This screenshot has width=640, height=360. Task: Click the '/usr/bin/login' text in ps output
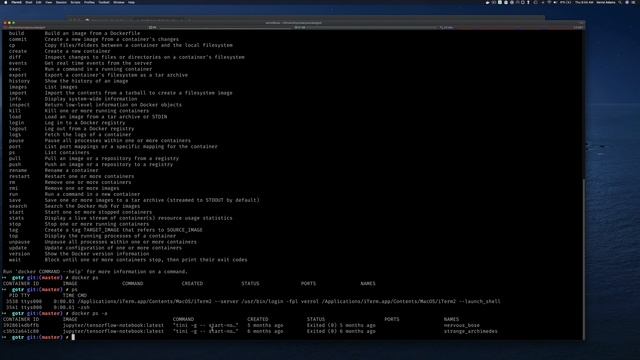click(262, 302)
